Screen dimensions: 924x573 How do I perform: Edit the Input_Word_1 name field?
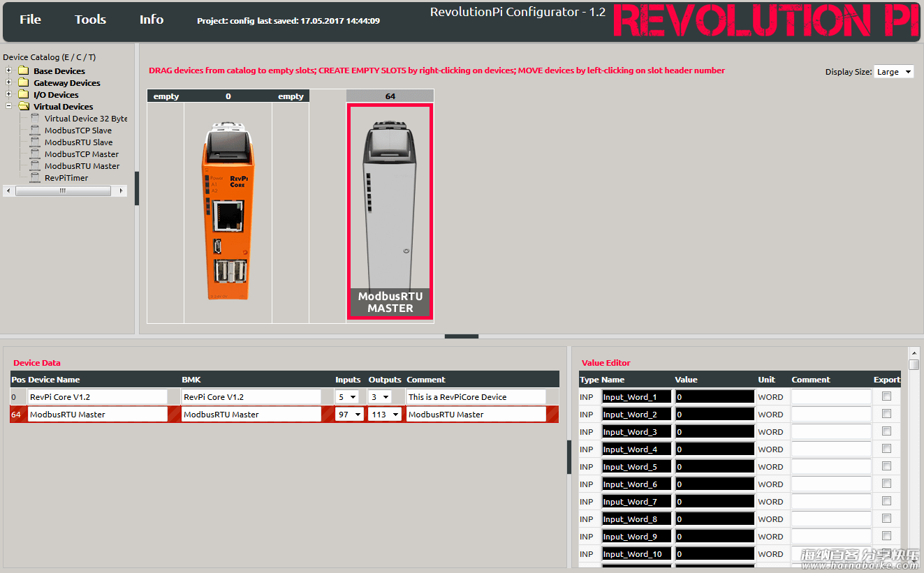[x=636, y=396]
